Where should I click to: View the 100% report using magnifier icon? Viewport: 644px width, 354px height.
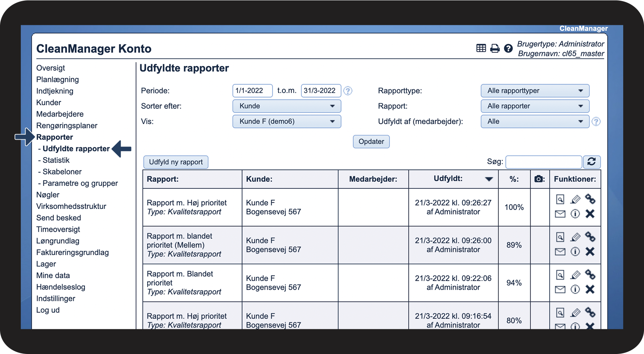click(560, 199)
